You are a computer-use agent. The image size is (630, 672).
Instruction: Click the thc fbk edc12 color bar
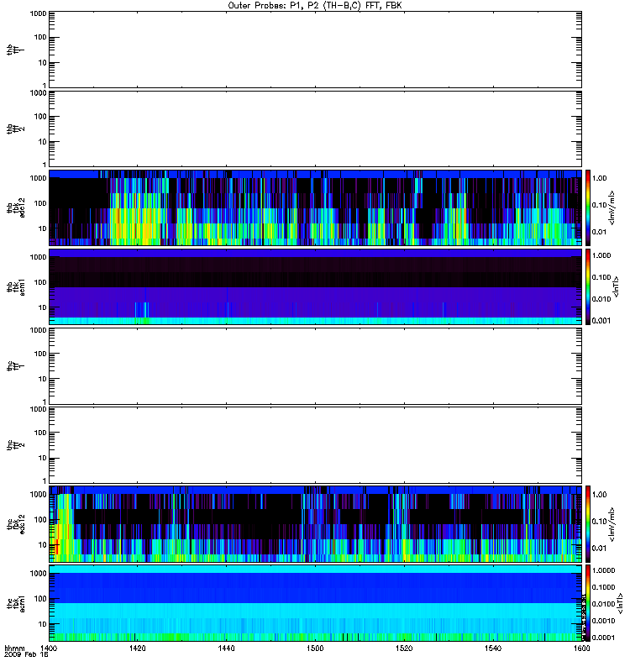coord(587,524)
